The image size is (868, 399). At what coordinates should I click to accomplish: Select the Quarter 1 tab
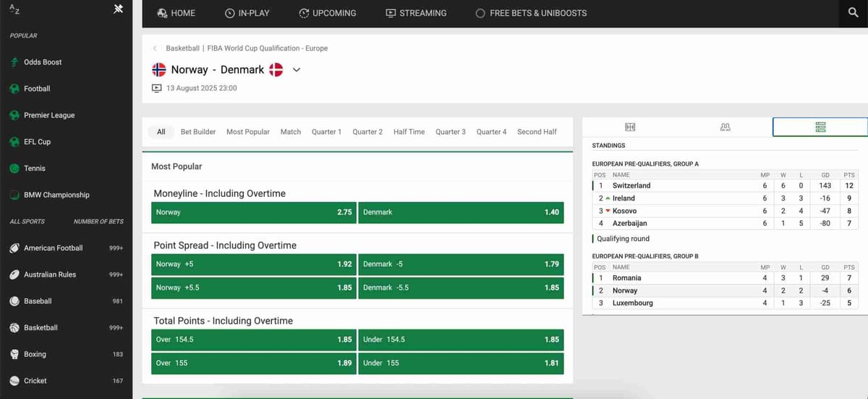[x=326, y=132]
